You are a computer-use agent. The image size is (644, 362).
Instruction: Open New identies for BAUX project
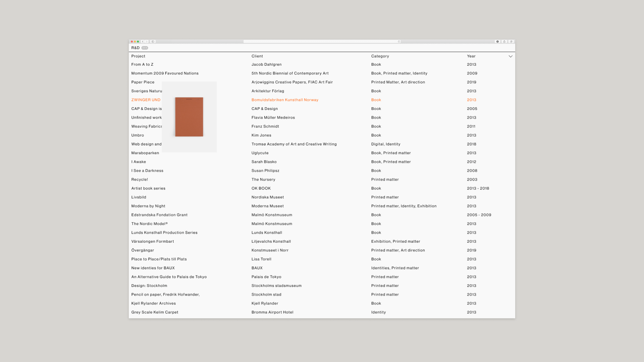[x=153, y=268]
